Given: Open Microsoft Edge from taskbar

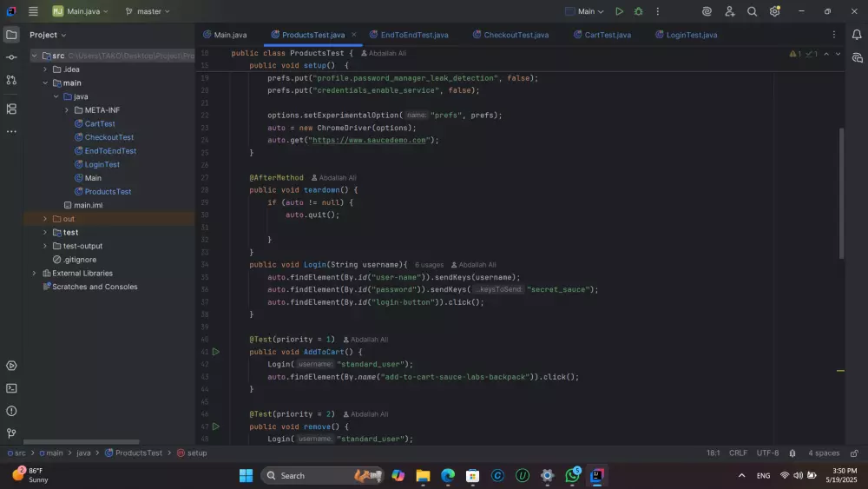Looking at the screenshot, I should (x=448, y=475).
